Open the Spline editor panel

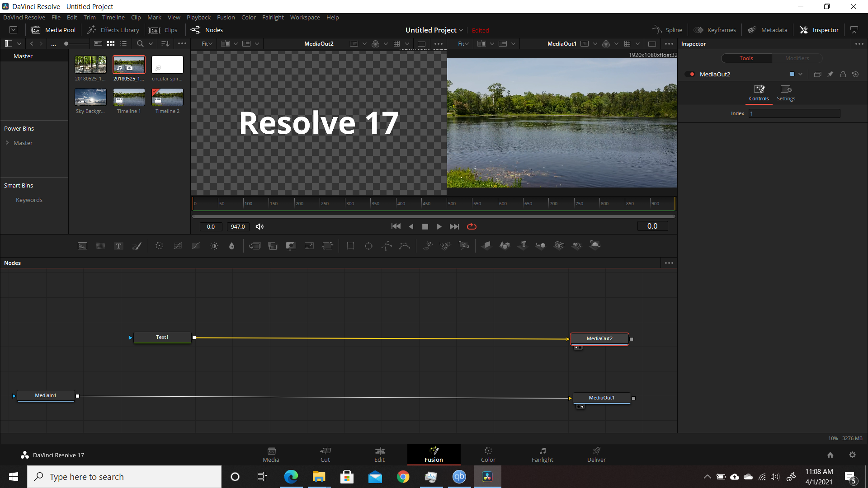(x=667, y=30)
